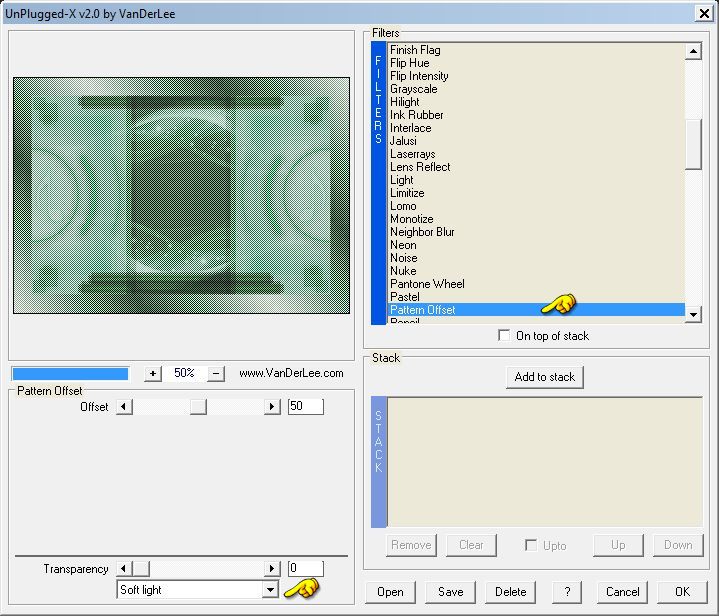Click the blue progress bar
Image resolution: width=719 pixels, height=616 pixels.
coord(70,374)
